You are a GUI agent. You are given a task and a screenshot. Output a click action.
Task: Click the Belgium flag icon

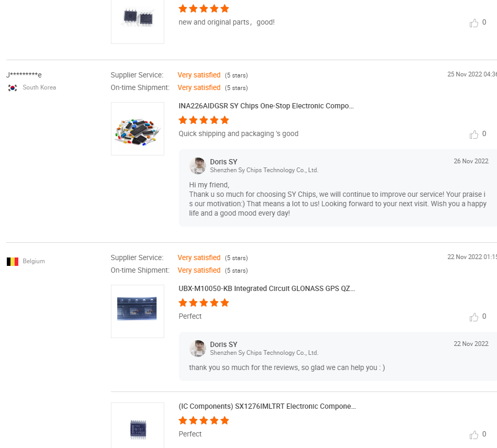(13, 261)
